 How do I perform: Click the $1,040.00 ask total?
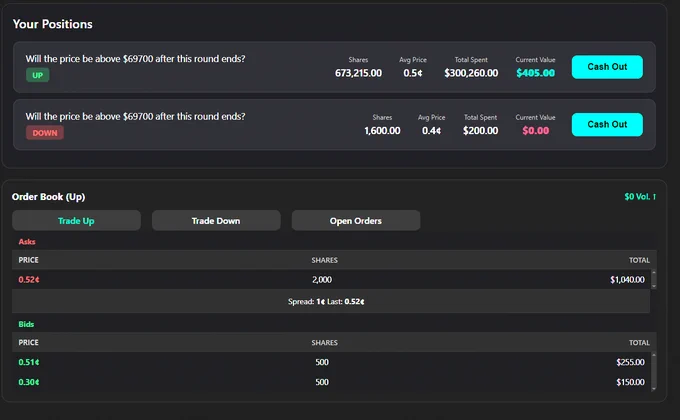click(627, 280)
